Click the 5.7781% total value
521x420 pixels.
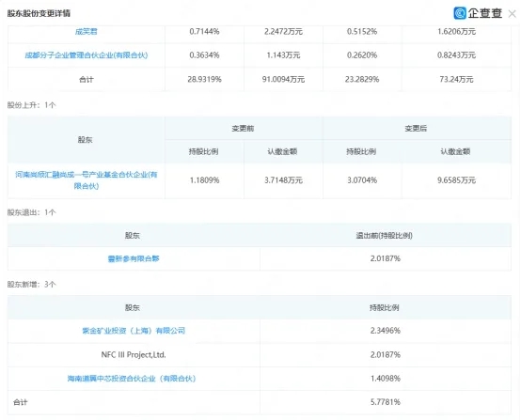[x=386, y=402]
